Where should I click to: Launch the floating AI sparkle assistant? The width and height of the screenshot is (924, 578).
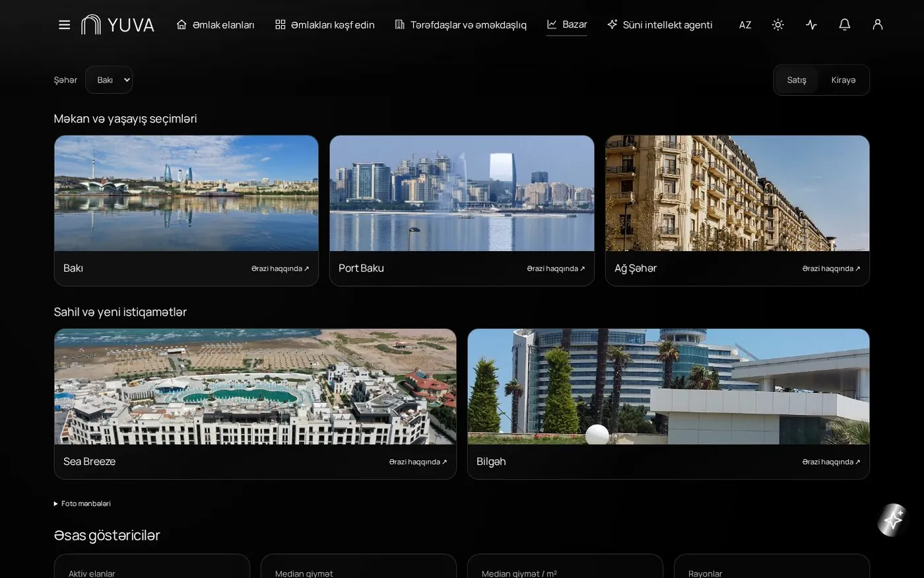click(x=893, y=520)
